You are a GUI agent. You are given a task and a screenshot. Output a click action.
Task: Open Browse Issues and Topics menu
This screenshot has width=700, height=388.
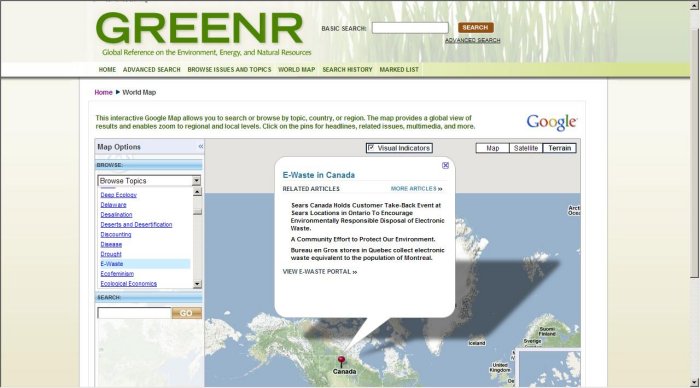coord(229,70)
